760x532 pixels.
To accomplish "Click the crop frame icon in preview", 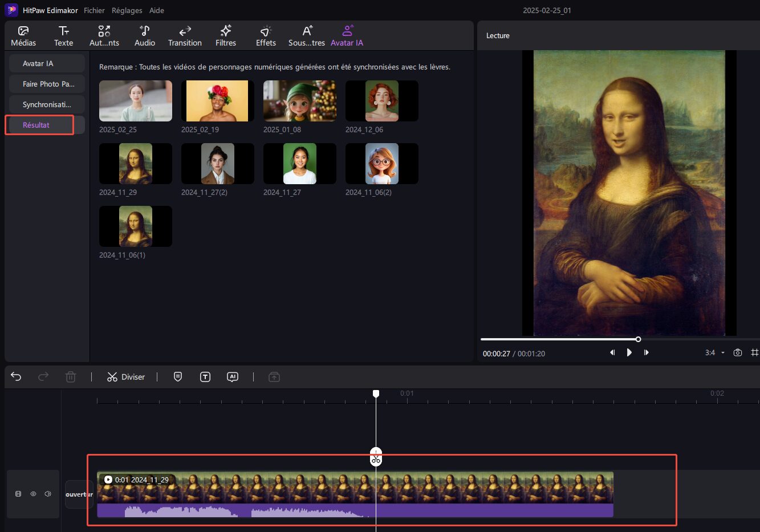I will point(755,352).
